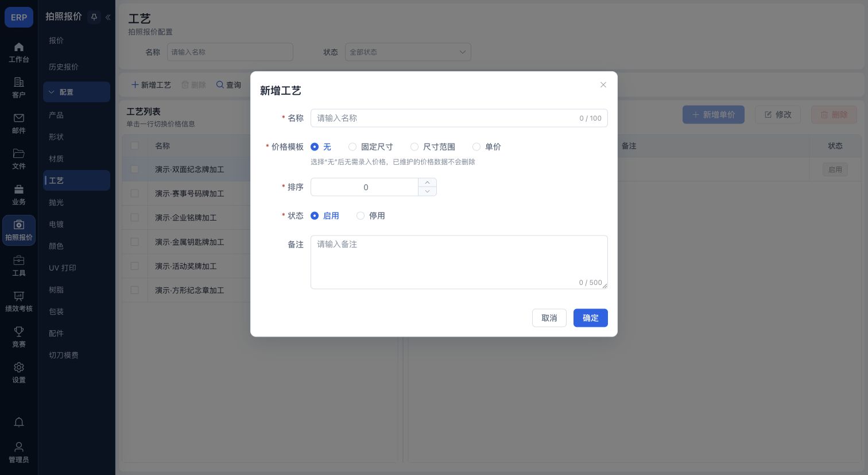868x475 pixels.
Task: Click the ERP logo
Action: click(19, 17)
